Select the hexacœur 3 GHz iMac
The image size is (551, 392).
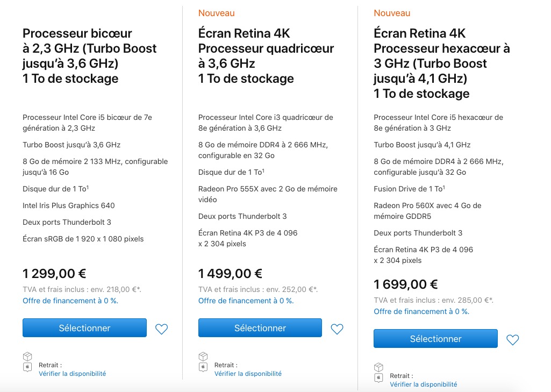coord(436,339)
